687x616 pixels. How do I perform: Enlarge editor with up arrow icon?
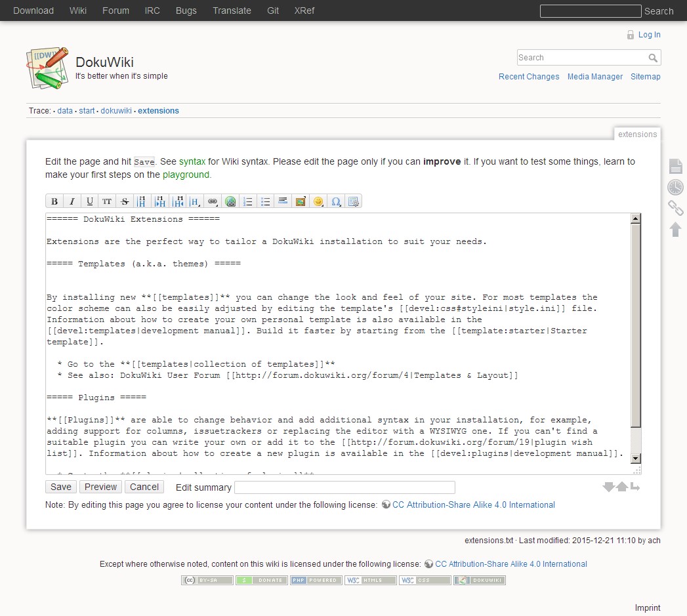[x=622, y=487]
